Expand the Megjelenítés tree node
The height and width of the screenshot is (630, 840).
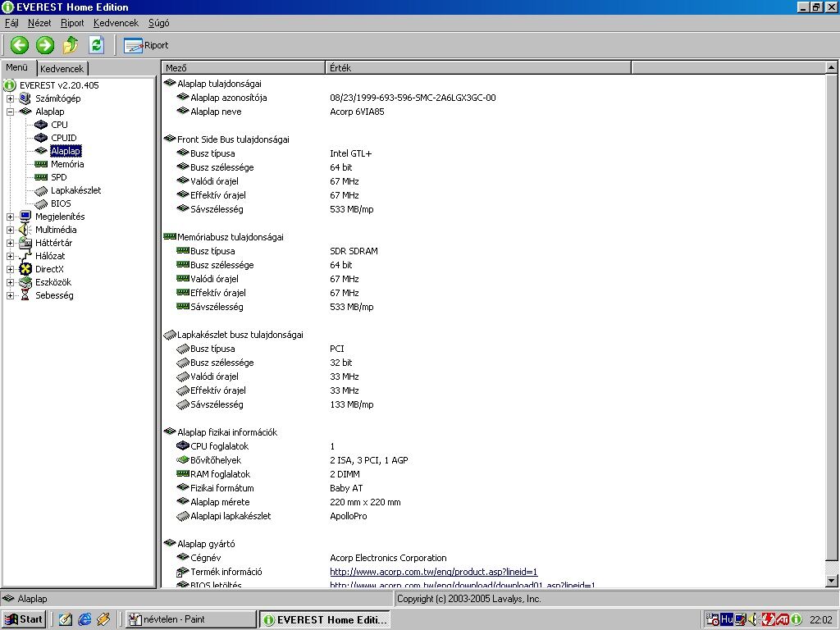coord(10,217)
